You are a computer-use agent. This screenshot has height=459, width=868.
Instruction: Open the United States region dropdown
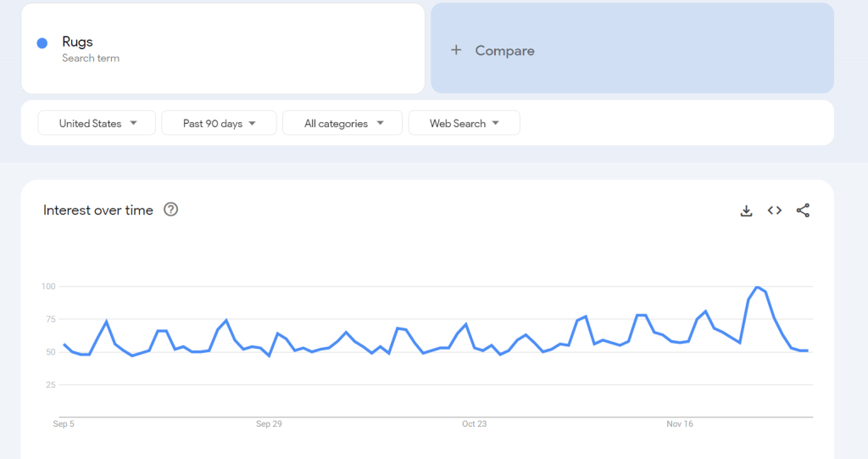pyautogui.click(x=97, y=123)
